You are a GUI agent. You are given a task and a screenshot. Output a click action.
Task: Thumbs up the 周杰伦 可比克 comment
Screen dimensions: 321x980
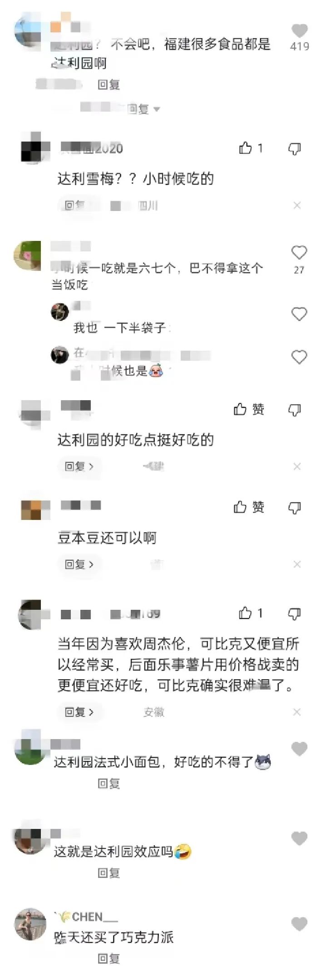click(245, 613)
